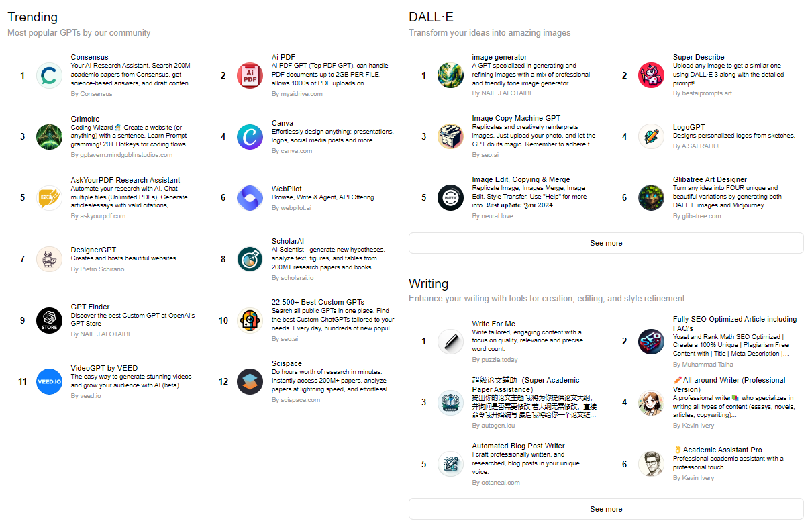Viewport: 812px width, 527px height.
Task: Select the Super Academic Paper Assistance icon
Action: [450, 403]
